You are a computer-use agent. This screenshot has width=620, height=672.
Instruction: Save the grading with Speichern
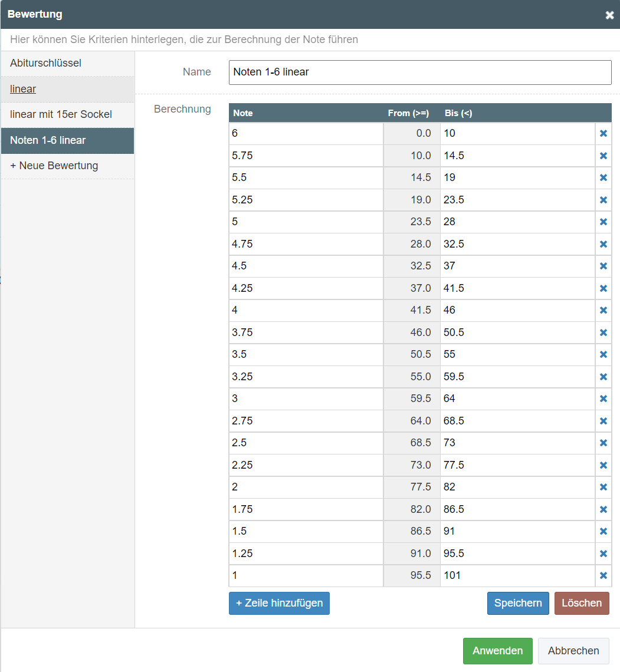tap(518, 603)
